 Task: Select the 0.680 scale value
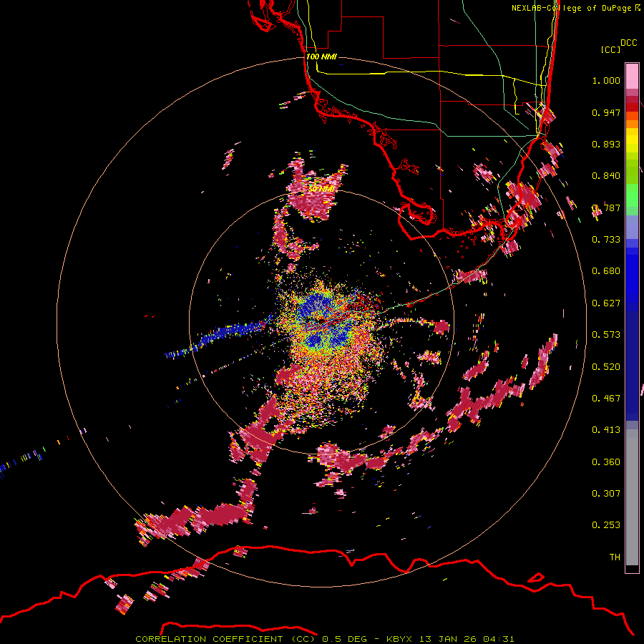click(x=606, y=271)
